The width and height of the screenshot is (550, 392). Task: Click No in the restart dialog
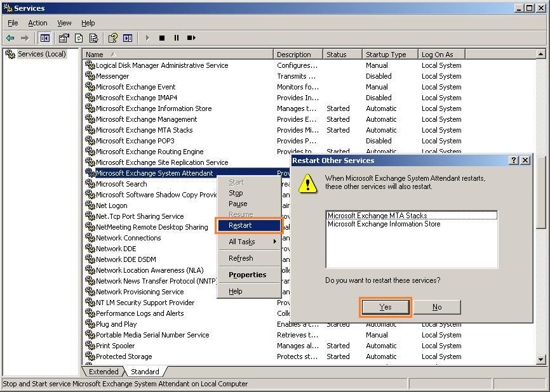pos(437,307)
